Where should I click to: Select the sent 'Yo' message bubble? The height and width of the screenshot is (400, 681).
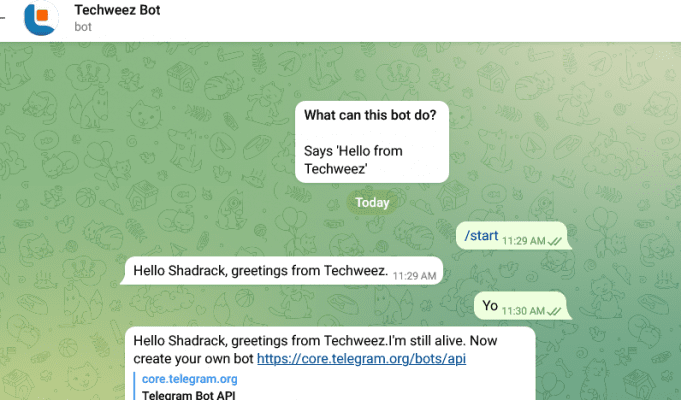pyautogui.click(x=520, y=306)
